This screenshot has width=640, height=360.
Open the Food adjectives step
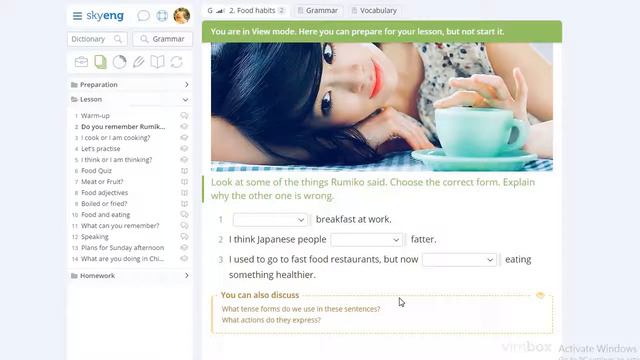coord(104,193)
